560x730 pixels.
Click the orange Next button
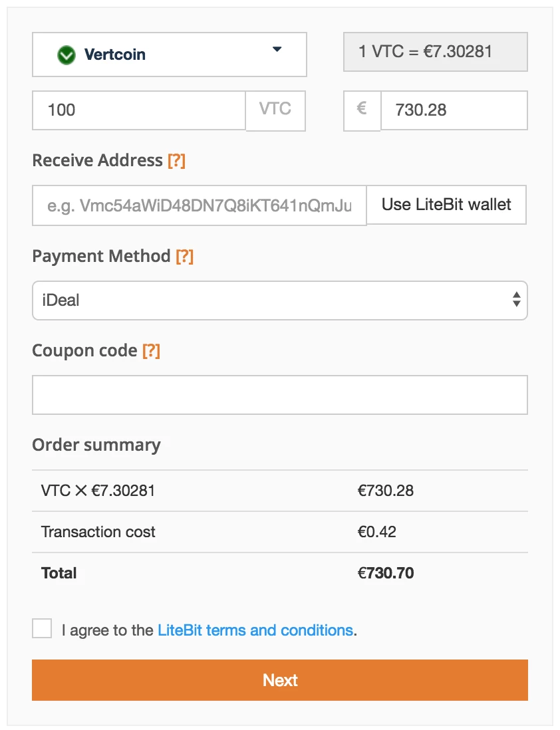[x=279, y=679]
